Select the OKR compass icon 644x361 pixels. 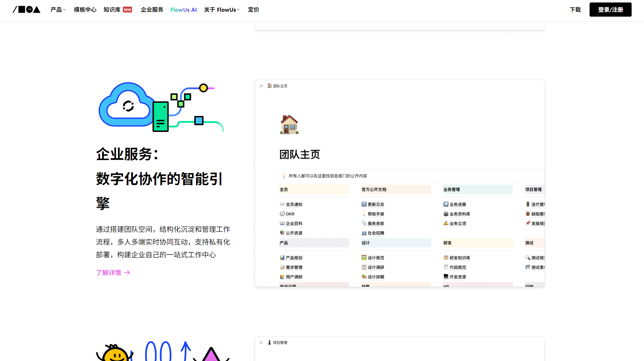281,214
